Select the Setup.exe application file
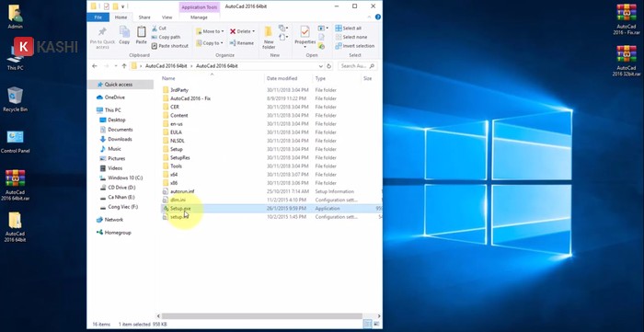644x332 pixels. coord(180,209)
